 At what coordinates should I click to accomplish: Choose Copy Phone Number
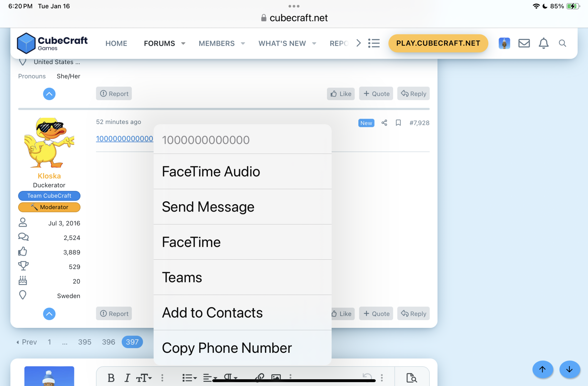tap(243, 348)
